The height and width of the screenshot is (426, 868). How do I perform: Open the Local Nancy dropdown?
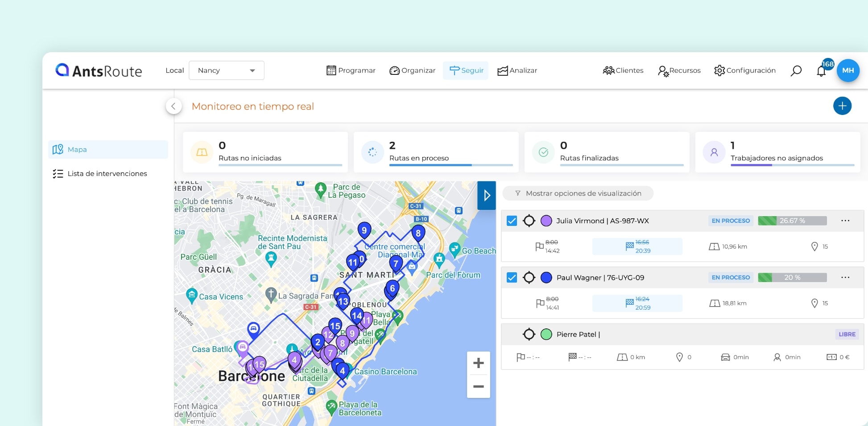(227, 70)
